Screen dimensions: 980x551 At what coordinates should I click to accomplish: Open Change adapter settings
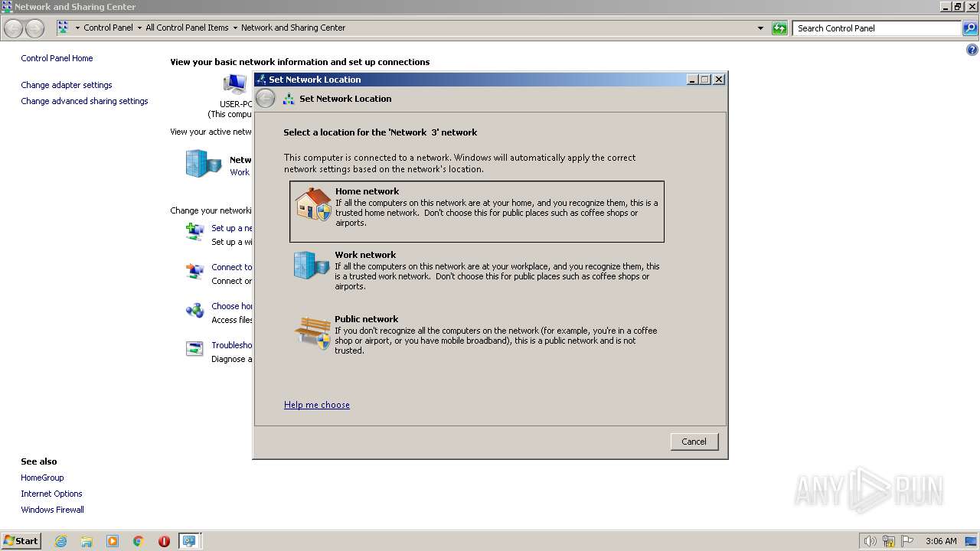click(x=67, y=85)
